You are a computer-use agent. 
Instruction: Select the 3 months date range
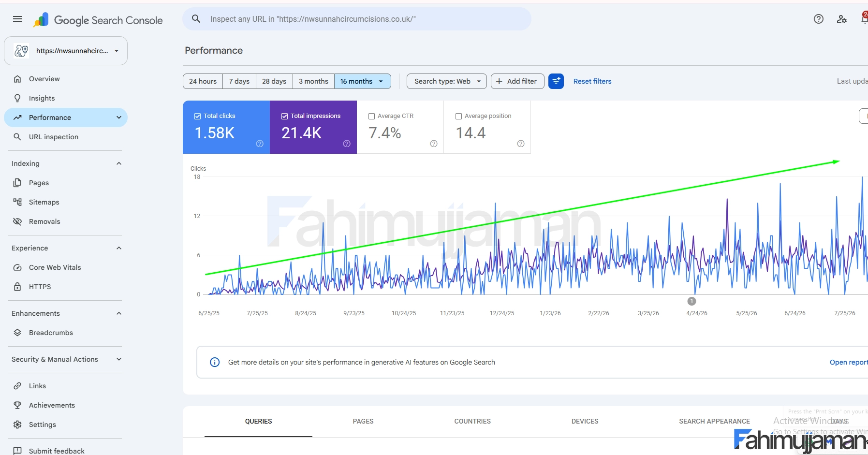[x=313, y=81]
